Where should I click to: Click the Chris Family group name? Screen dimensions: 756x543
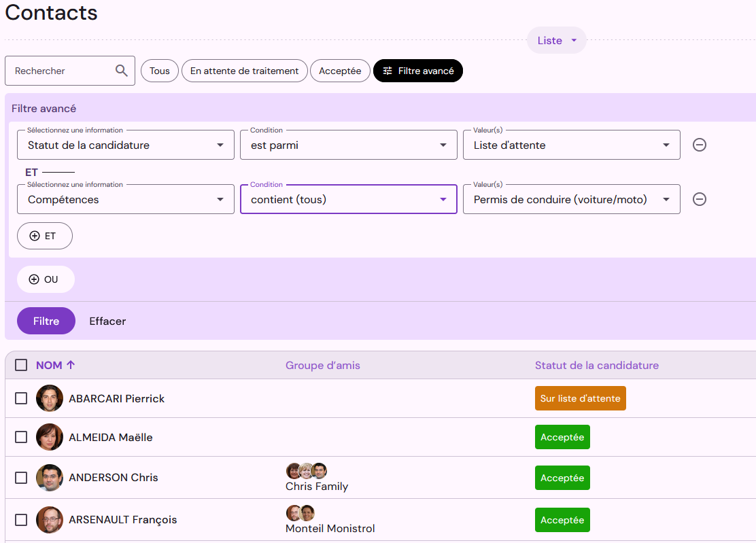point(317,486)
